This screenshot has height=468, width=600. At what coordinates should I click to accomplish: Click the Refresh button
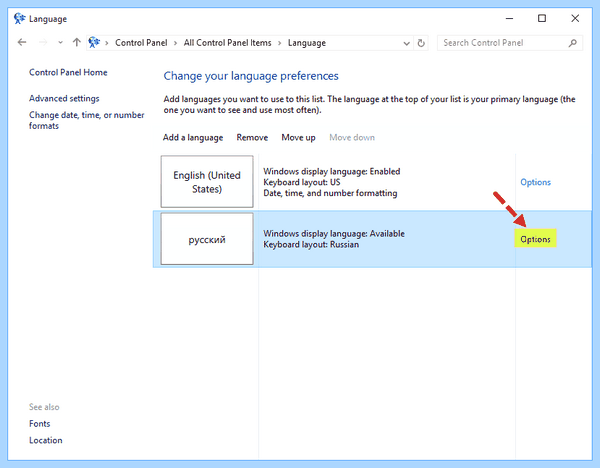coord(421,43)
